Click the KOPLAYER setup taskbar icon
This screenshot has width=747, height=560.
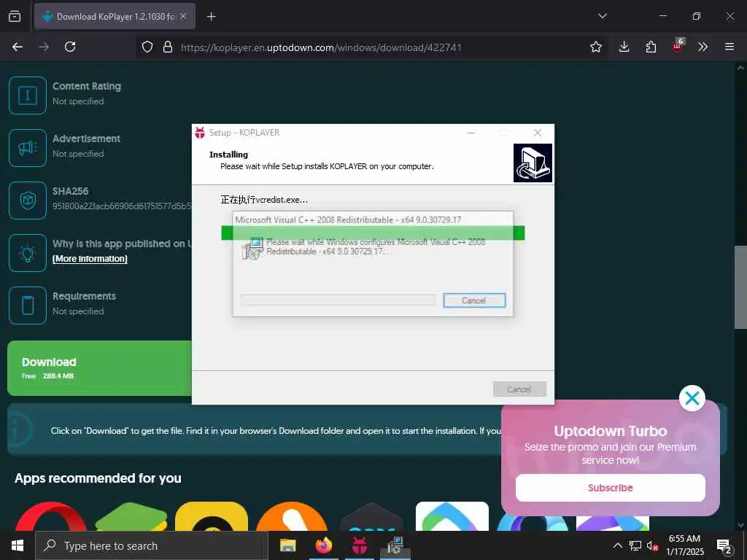[x=360, y=545]
